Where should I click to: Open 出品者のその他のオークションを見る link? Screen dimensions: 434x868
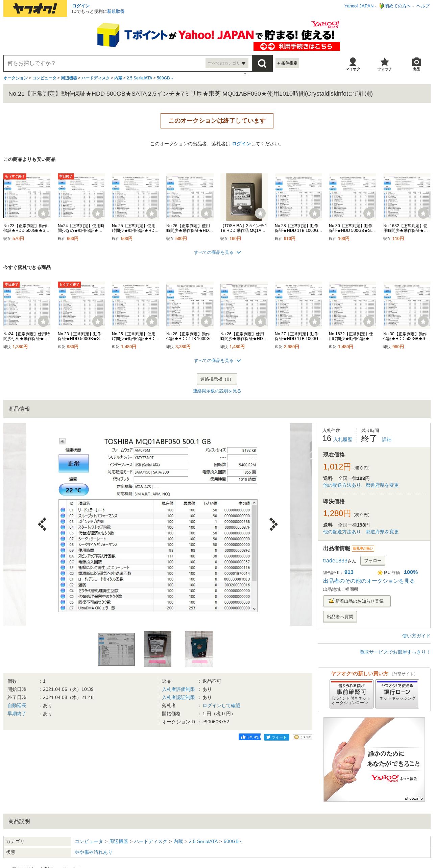pos(369,581)
